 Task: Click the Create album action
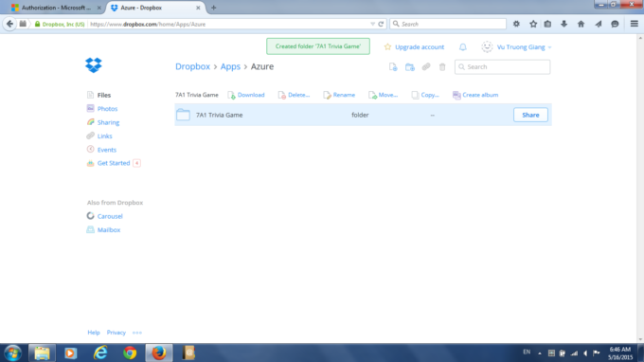tap(475, 95)
